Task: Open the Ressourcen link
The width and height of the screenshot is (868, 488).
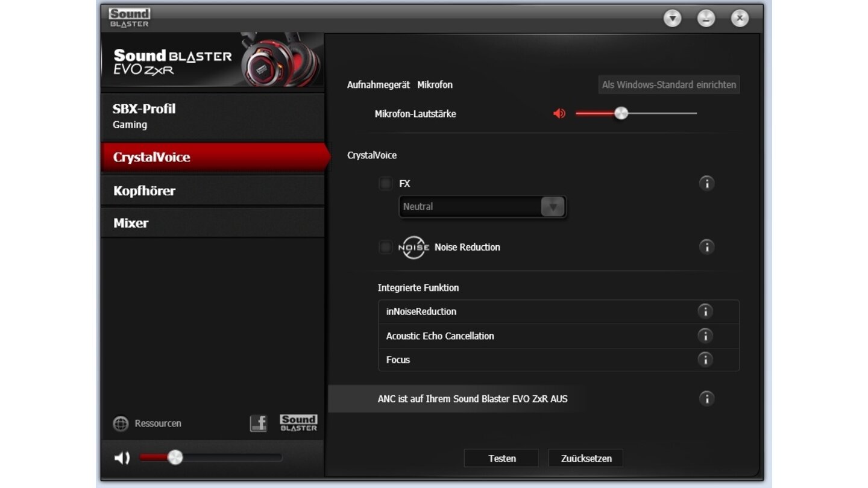Action: [x=158, y=424]
